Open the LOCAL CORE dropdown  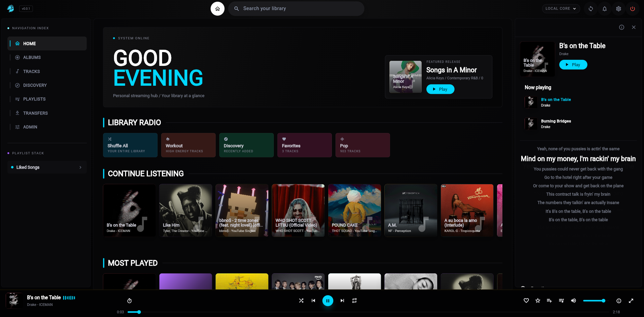point(561,9)
